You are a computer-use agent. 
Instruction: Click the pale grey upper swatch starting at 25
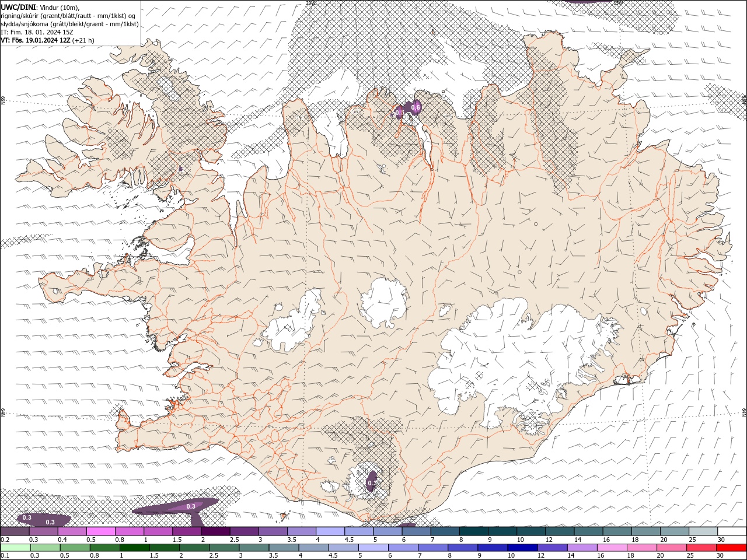tap(703, 531)
